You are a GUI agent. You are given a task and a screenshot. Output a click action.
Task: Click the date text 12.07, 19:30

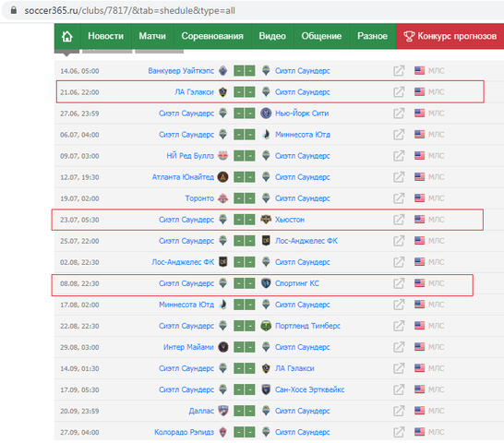(x=79, y=177)
